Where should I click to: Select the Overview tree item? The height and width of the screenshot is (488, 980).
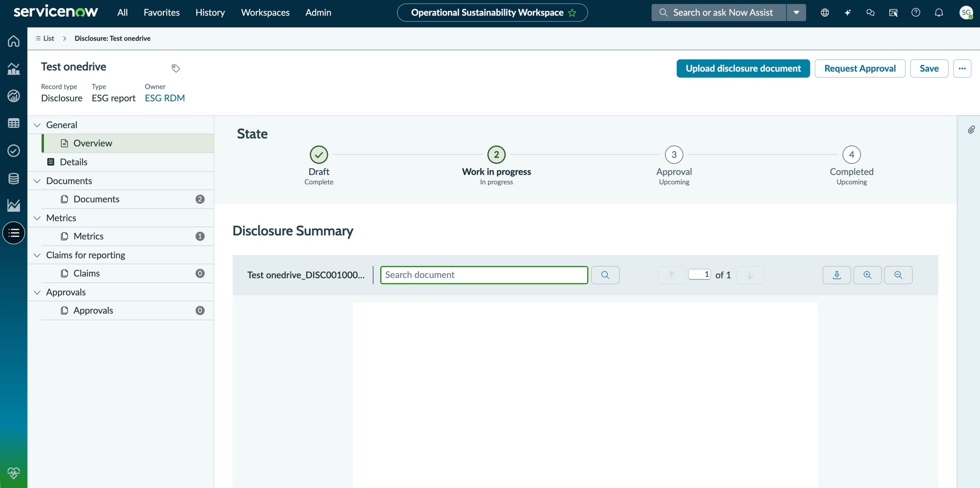tap(128, 143)
